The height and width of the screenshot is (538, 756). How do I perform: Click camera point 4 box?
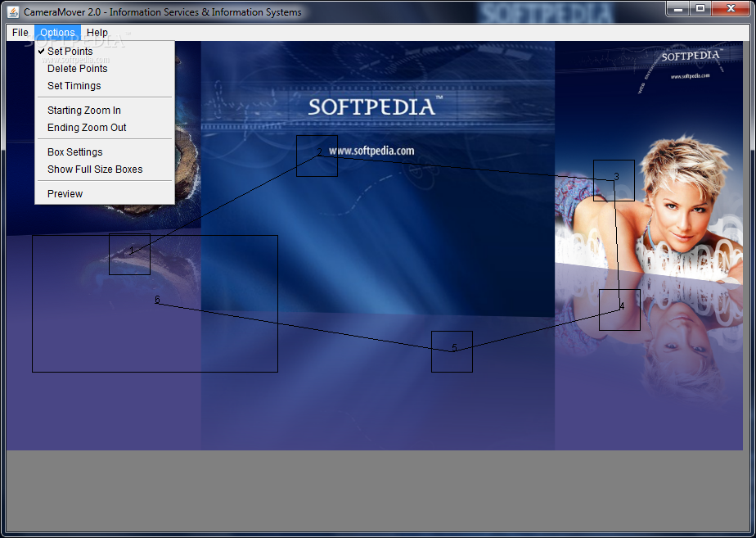pos(619,310)
